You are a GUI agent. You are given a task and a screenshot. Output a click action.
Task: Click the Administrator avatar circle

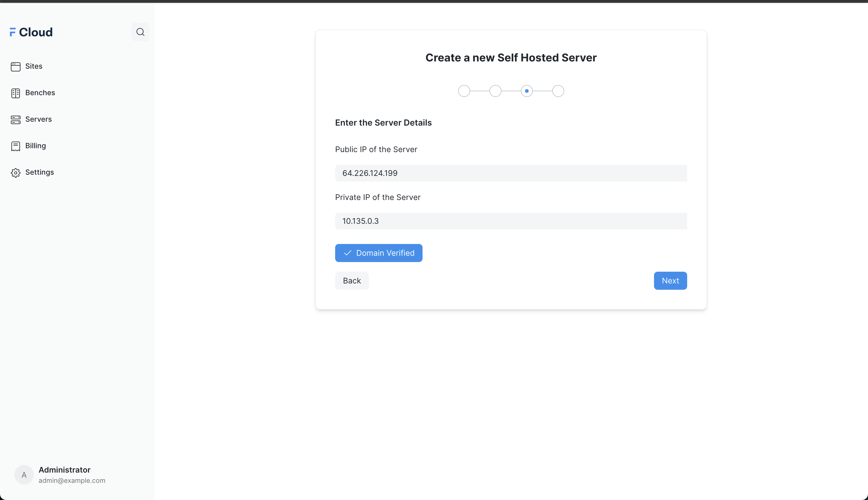[24, 475]
